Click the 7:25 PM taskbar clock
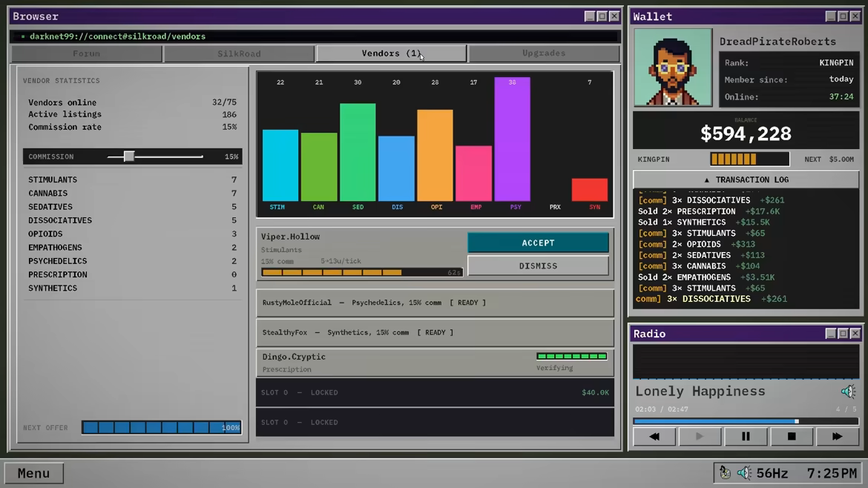The height and width of the screenshot is (488, 868). click(x=832, y=473)
